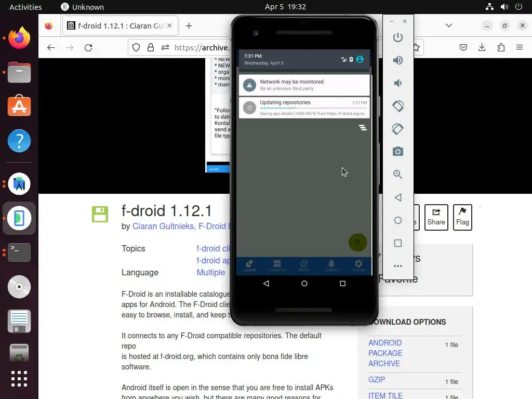Viewport: 532px width, 399px height.
Task: Open emulator extended controls three-dots
Action: click(x=397, y=266)
